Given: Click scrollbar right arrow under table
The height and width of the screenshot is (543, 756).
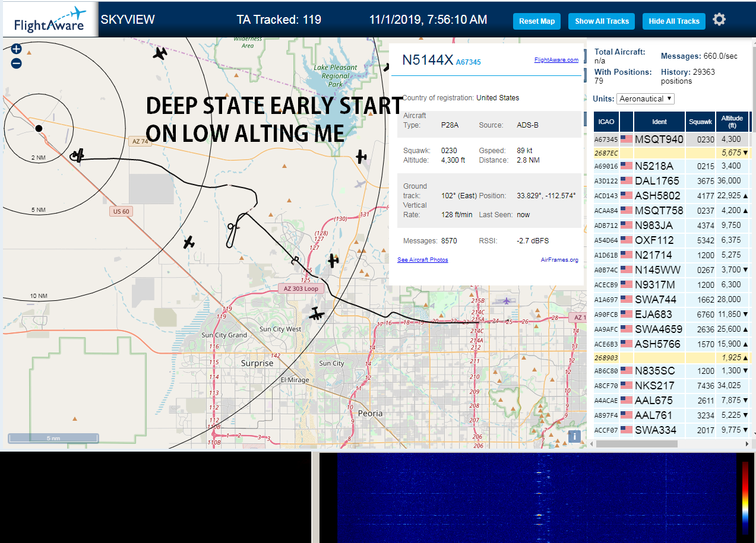Looking at the screenshot, I should (x=746, y=444).
